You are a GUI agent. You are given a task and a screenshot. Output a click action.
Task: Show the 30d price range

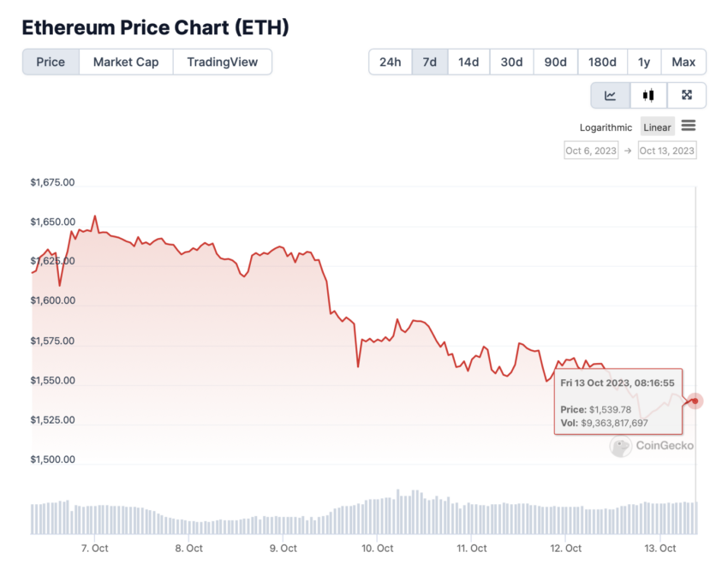coord(511,62)
